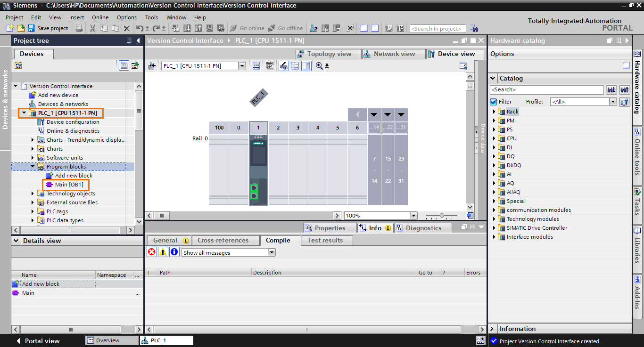Open the Profile <All> dropdown
Image resolution: width=644 pixels, height=347 pixels.
(x=613, y=101)
